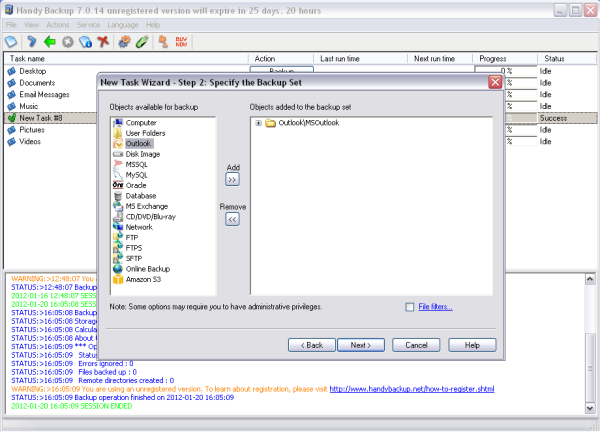Open task properties tag-with-info toolbar icon
This screenshot has width=600, height=432.
click(85, 42)
